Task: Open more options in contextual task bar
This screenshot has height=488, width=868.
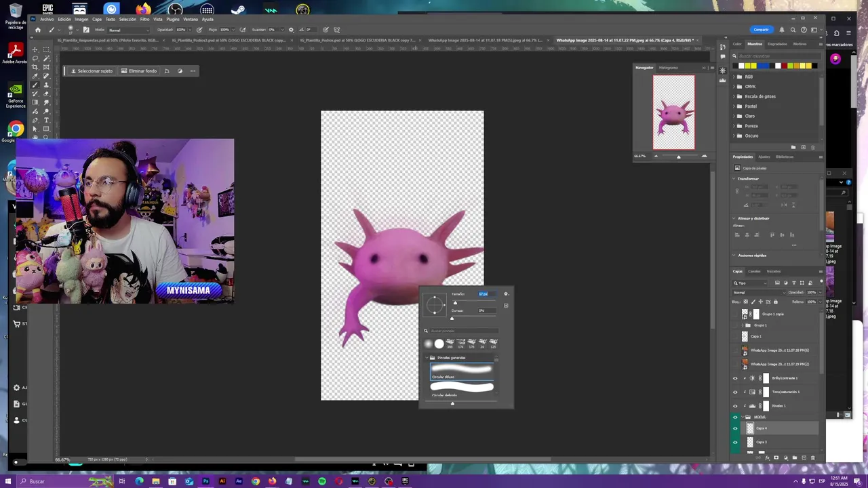Action: (x=193, y=70)
